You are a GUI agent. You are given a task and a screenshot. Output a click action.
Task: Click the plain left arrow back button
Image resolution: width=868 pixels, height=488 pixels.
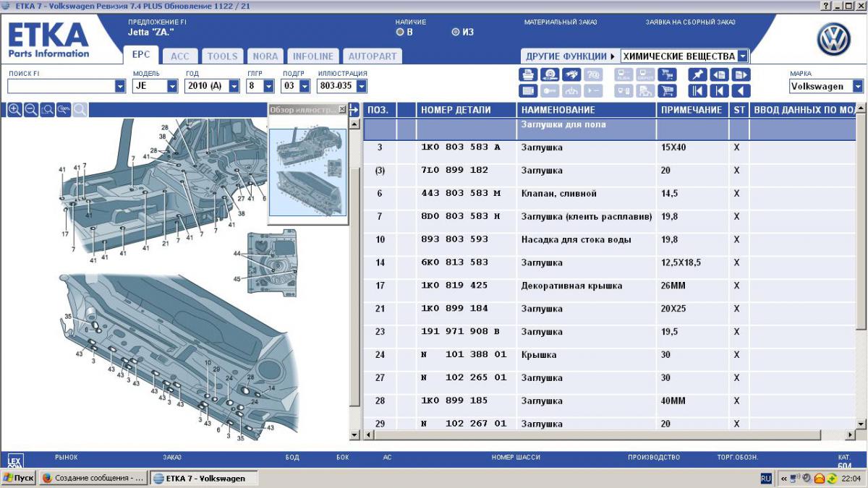[741, 91]
